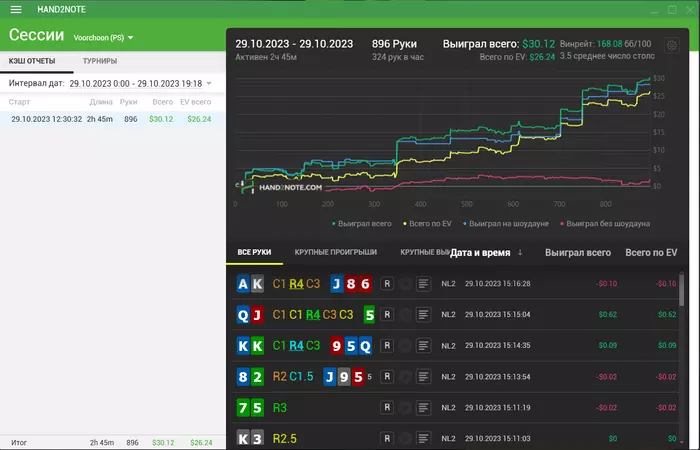
Task: Click round play icon in K3 hand row
Action: [405, 438]
